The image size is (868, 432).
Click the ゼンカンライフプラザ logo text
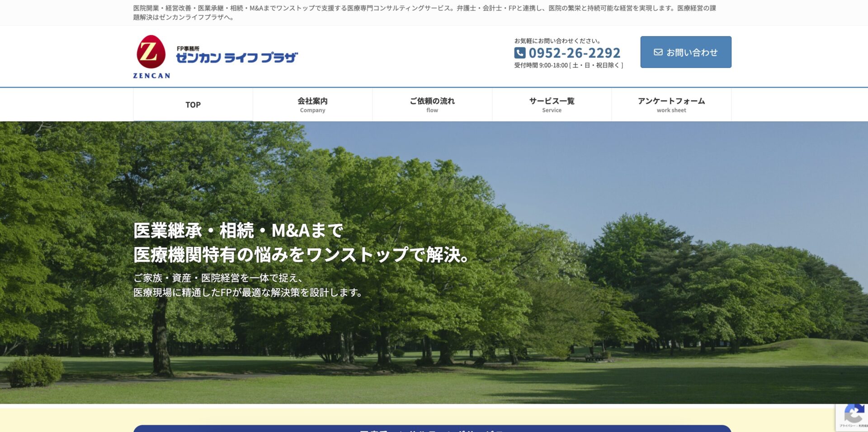click(x=236, y=58)
